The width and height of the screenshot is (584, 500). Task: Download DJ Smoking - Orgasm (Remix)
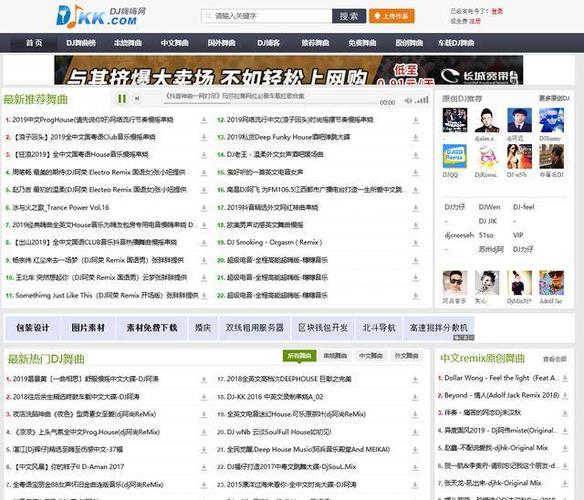416,243
